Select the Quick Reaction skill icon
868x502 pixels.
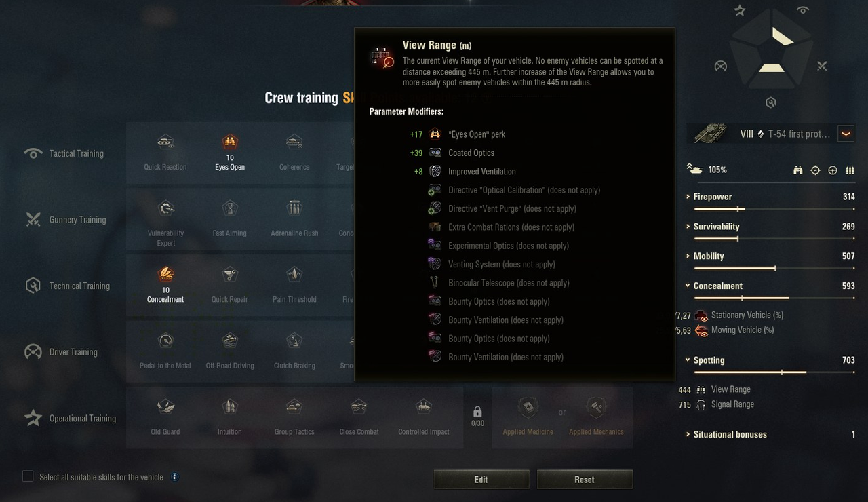pyautogui.click(x=165, y=142)
